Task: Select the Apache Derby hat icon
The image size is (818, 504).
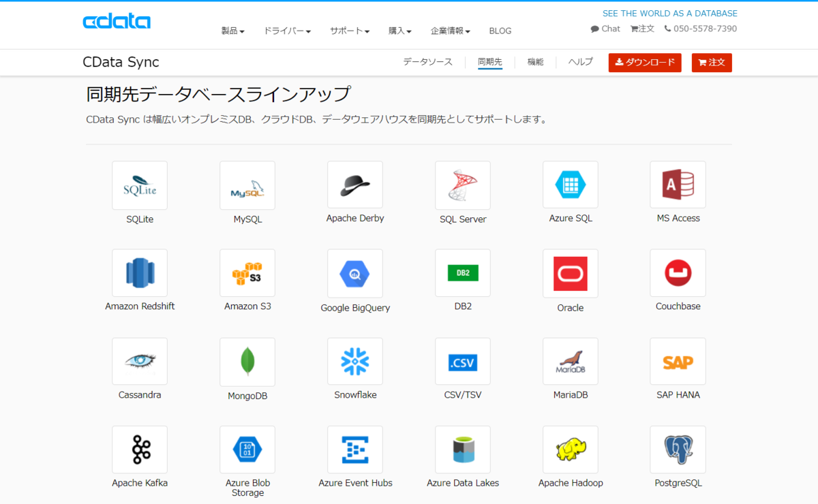Action: click(x=355, y=185)
